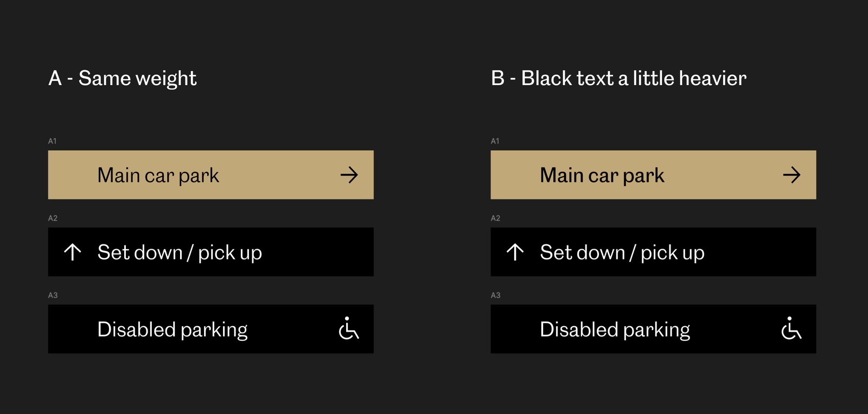
Task: Click the A2 label in option A column
Action: click(53, 218)
